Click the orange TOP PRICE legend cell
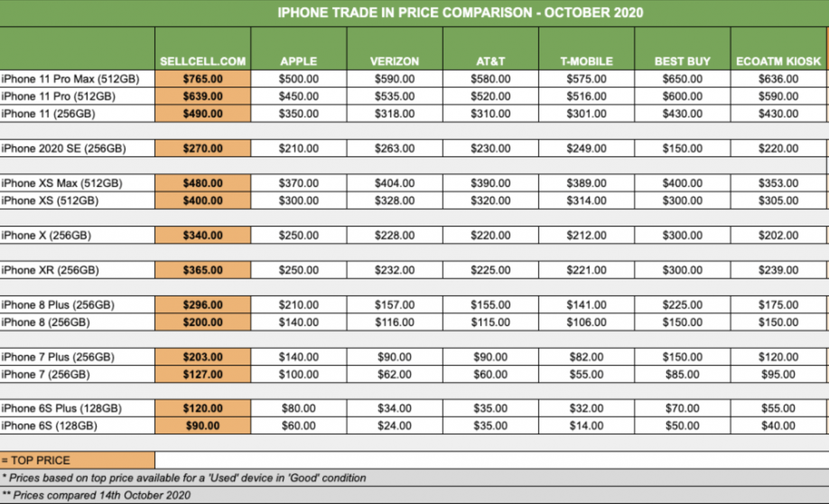The image size is (829, 504). point(77,460)
